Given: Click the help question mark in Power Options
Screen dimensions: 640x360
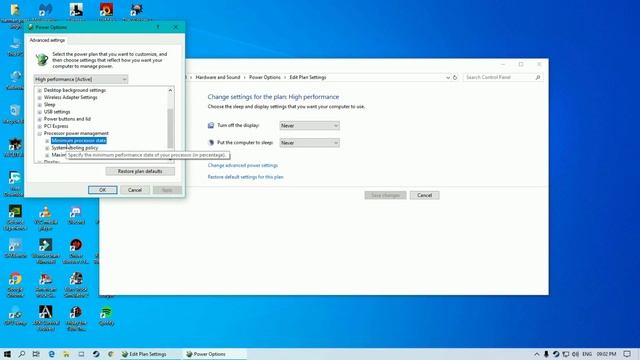Looking at the screenshot, I should pos(158,27).
